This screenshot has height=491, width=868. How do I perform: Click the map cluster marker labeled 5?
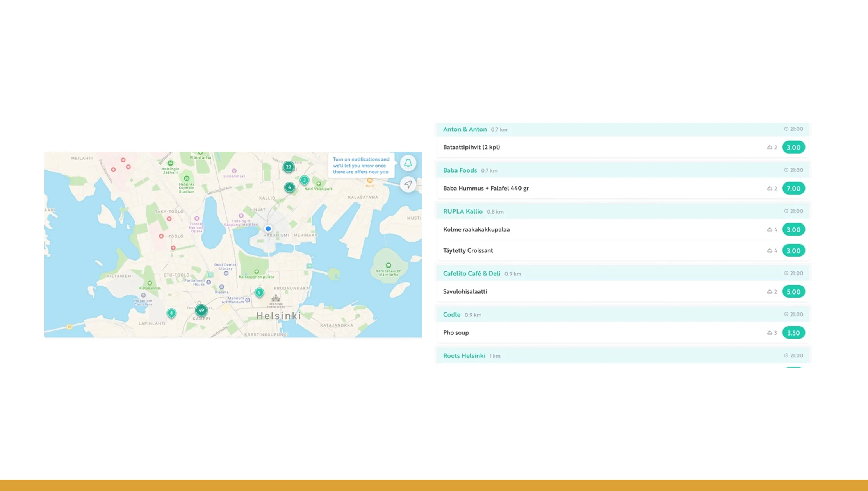click(259, 292)
